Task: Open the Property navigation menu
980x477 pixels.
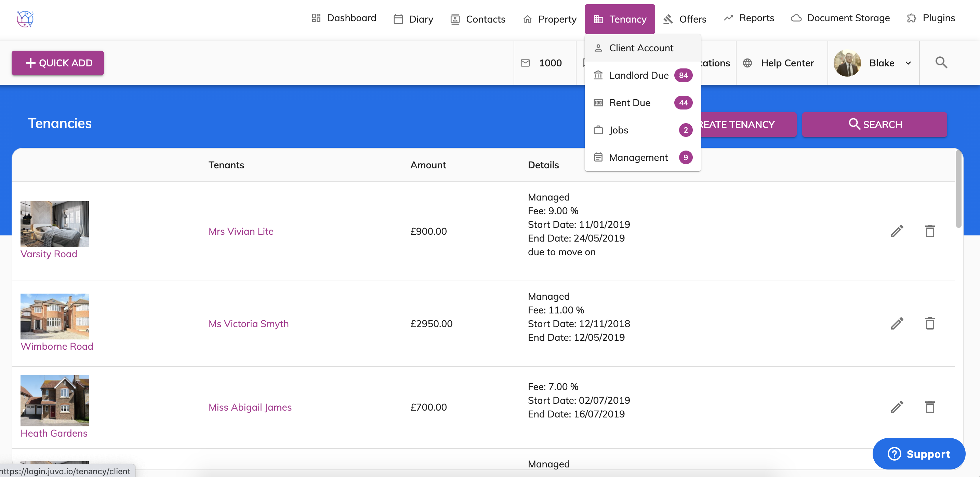Action: point(550,19)
